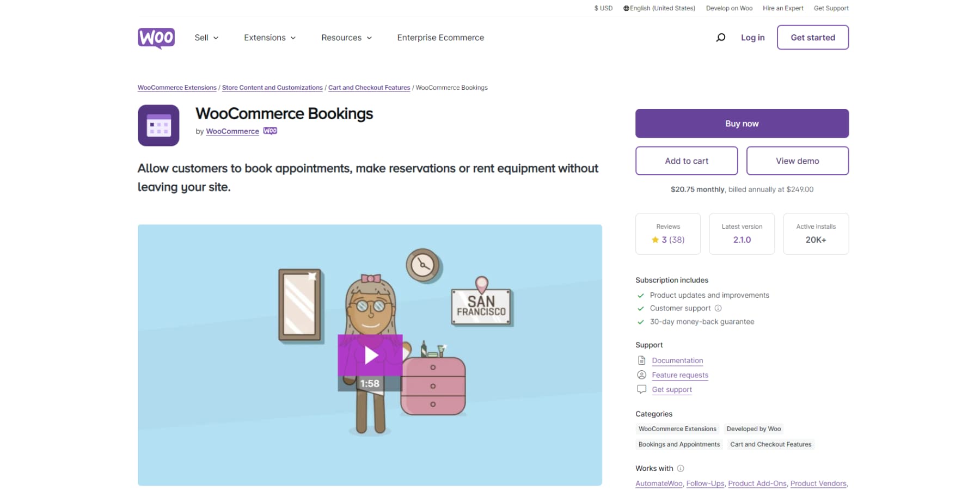Play the product video
Screen dimensions: 980x490
pos(370,355)
